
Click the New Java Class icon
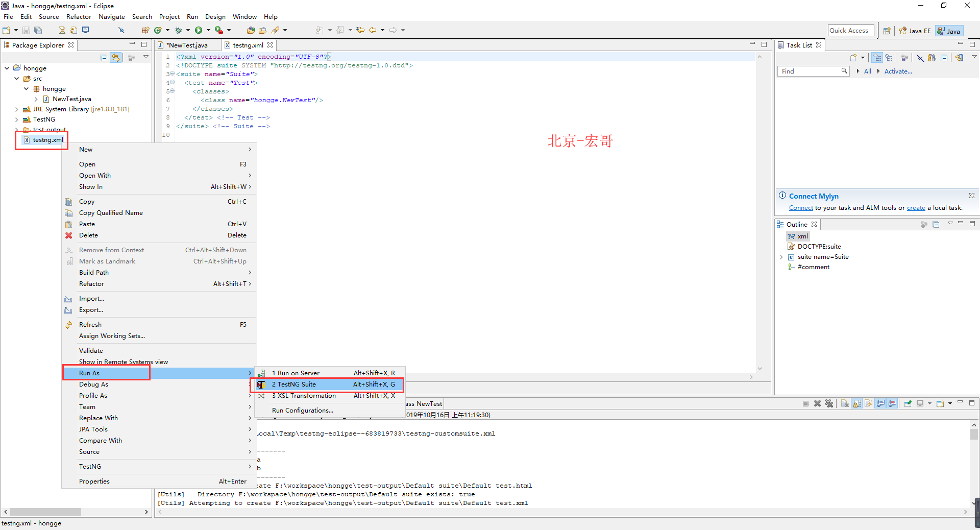click(x=158, y=30)
